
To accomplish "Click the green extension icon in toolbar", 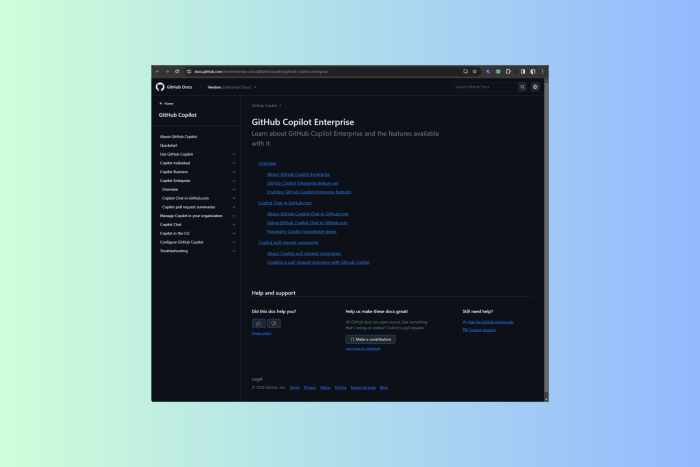I will click(498, 71).
